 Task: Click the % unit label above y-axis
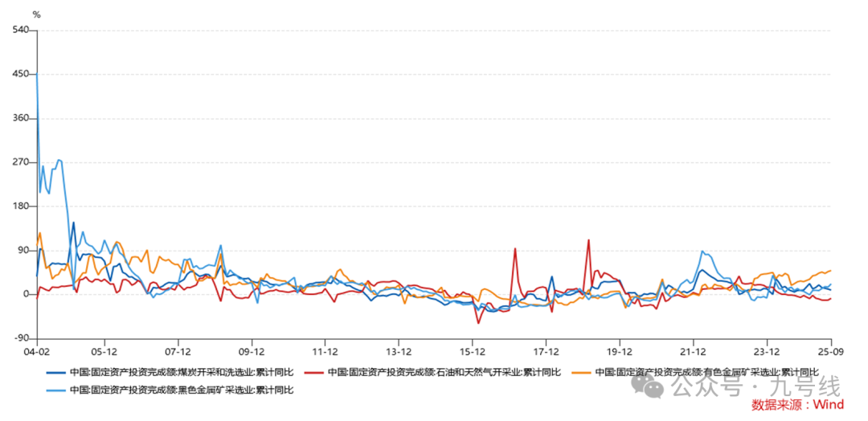coord(36,14)
